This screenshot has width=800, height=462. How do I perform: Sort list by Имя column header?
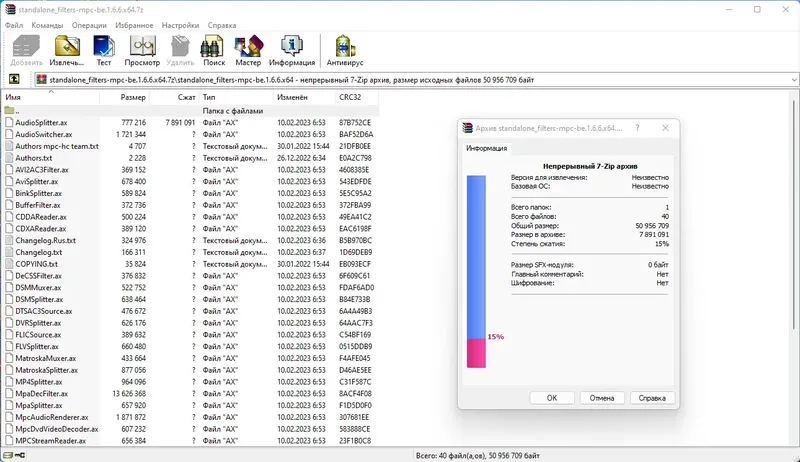point(51,97)
